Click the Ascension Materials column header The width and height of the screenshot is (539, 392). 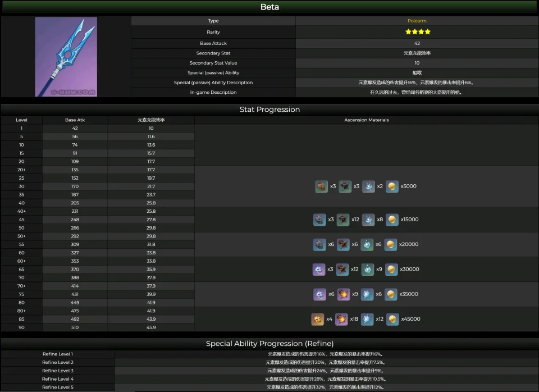pos(366,120)
